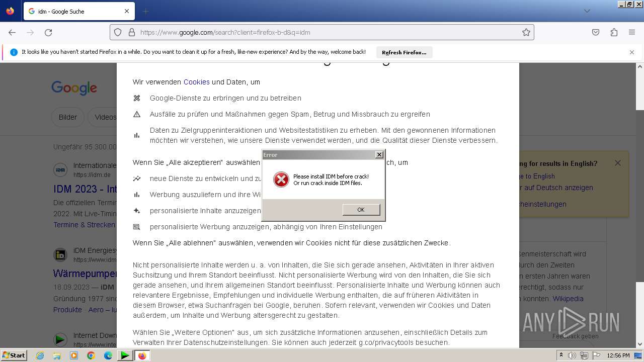Screen dimensions: 644x362
Task: Reload the page with the refresh icon
Action: [48, 32]
